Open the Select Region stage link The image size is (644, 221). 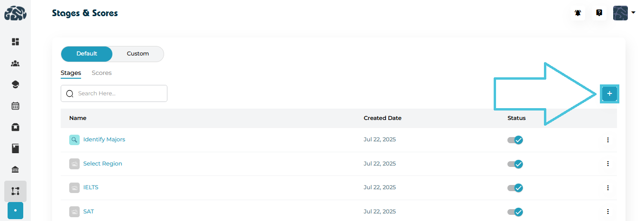(x=102, y=164)
